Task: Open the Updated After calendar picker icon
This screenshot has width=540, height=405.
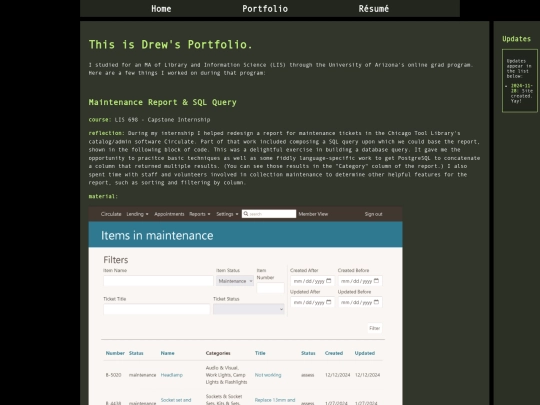Action: click(329, 302)
